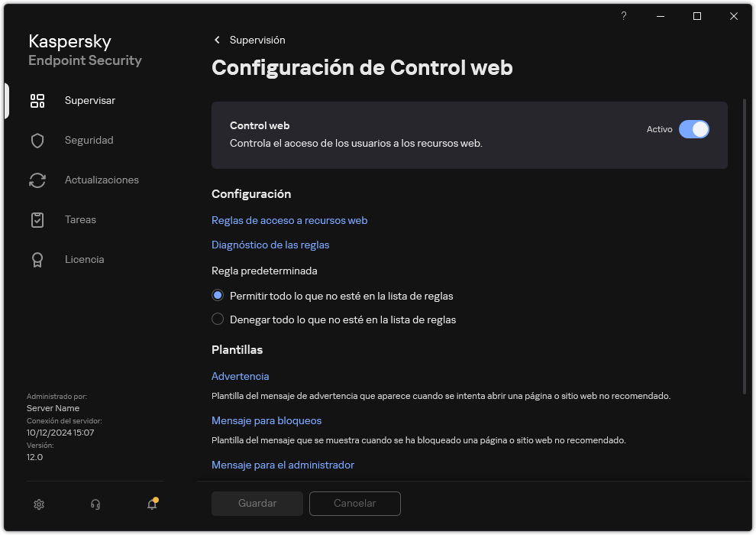
Task: View Licencia information
Action: (x=85, y=259)
